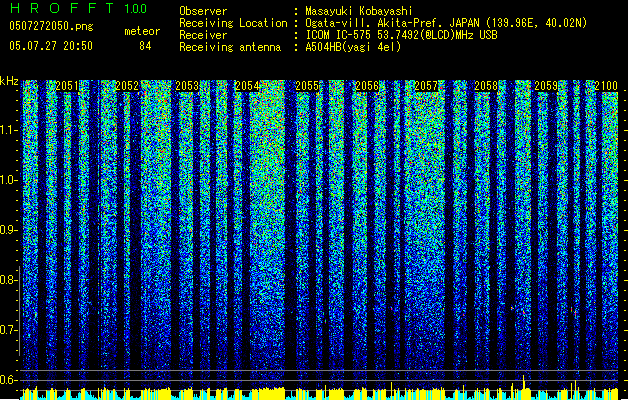629x400 pixels.
Task: Click the 2055 time marker
Action: point(307,86)
